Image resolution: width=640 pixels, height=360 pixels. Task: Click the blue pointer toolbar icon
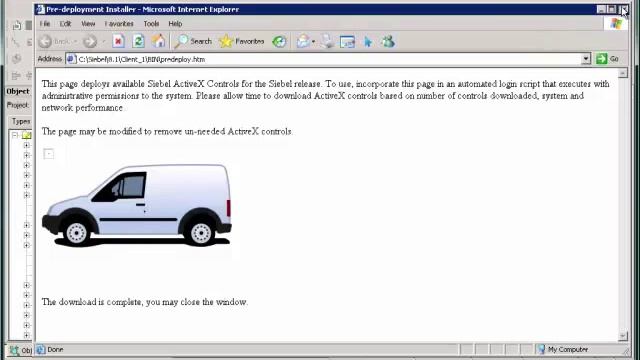(368, 41)
